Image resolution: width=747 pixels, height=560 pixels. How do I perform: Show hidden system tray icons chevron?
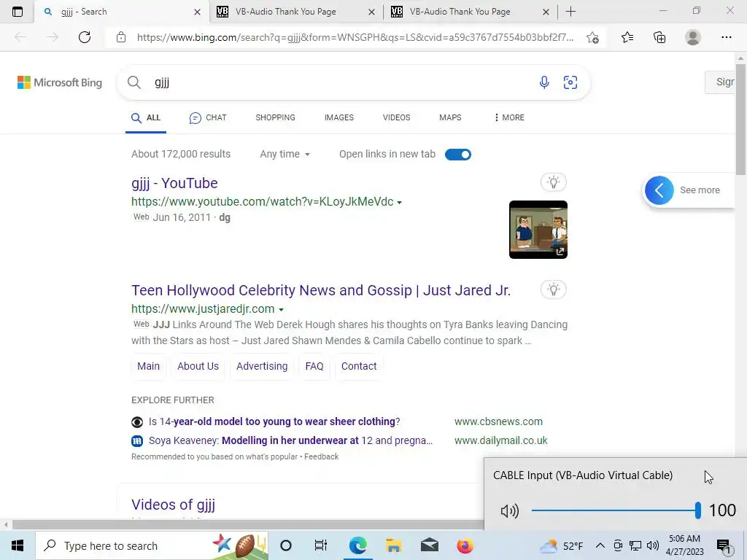(600, 545)
